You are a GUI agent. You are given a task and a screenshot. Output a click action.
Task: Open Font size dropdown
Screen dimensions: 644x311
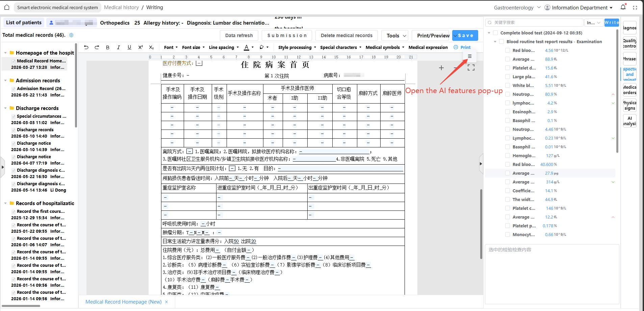[x=193, y=47]
